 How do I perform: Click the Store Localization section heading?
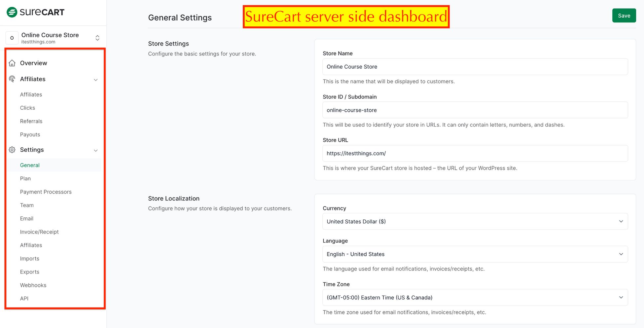point(174,199)
